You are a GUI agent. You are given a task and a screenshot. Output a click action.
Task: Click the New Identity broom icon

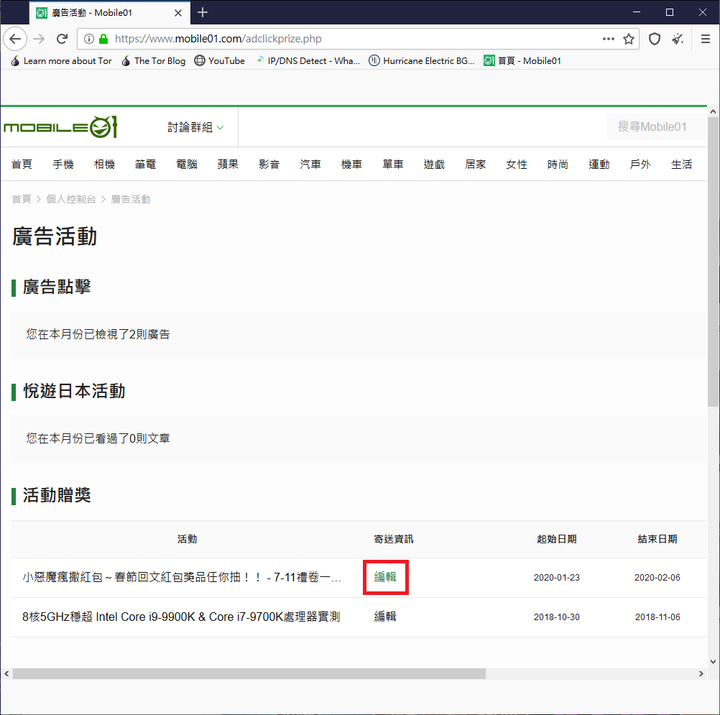[x=677, y=39]
